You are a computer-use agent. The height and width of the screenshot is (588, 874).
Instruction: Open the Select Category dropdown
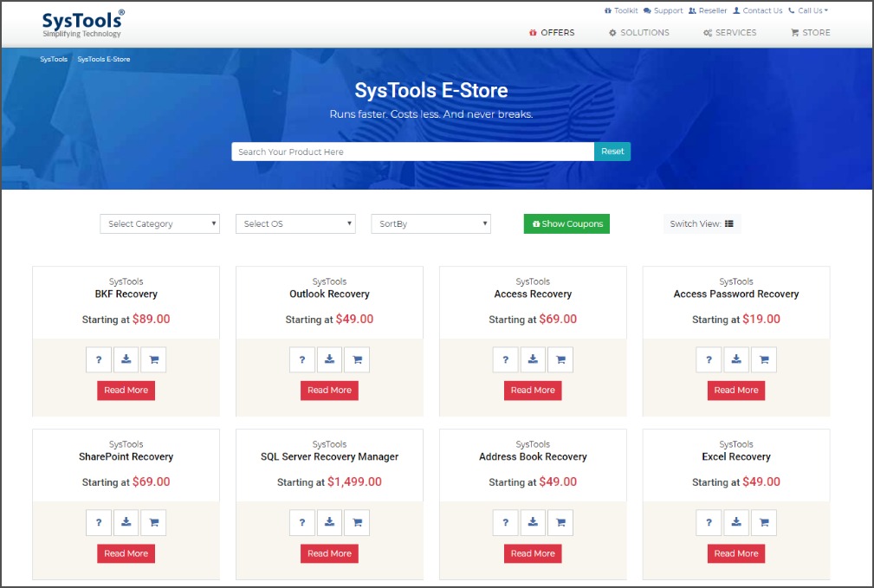[160, 223]
